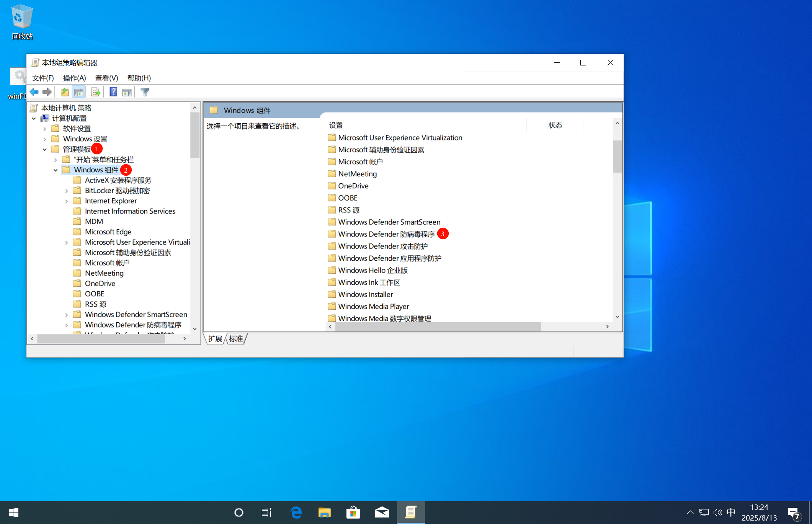This screenshot has height=524, width=812.
Task: Open the 操作(A) menu
Action: coord(74,78)
